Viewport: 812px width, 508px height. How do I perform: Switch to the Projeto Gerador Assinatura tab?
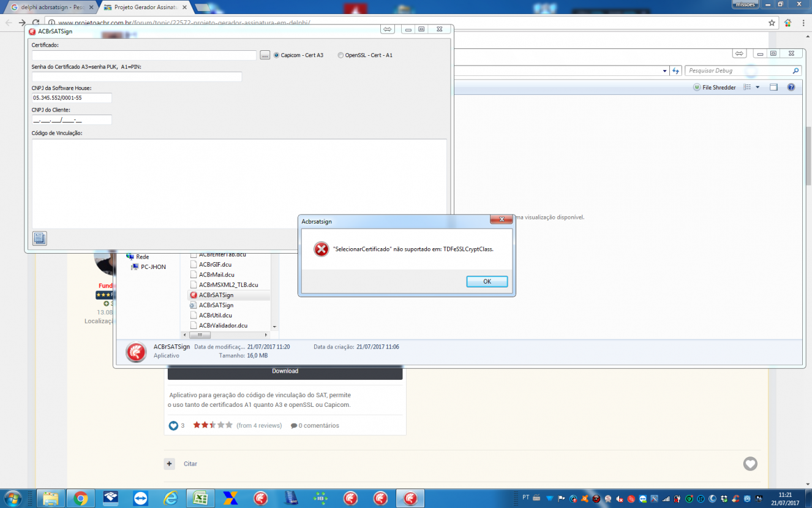(x=146, y=7)
